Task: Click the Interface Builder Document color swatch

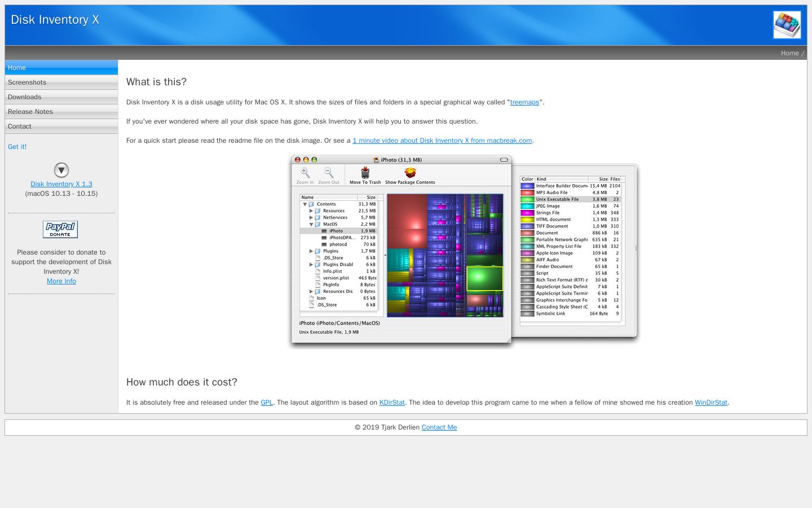Action: pos(527,186)
